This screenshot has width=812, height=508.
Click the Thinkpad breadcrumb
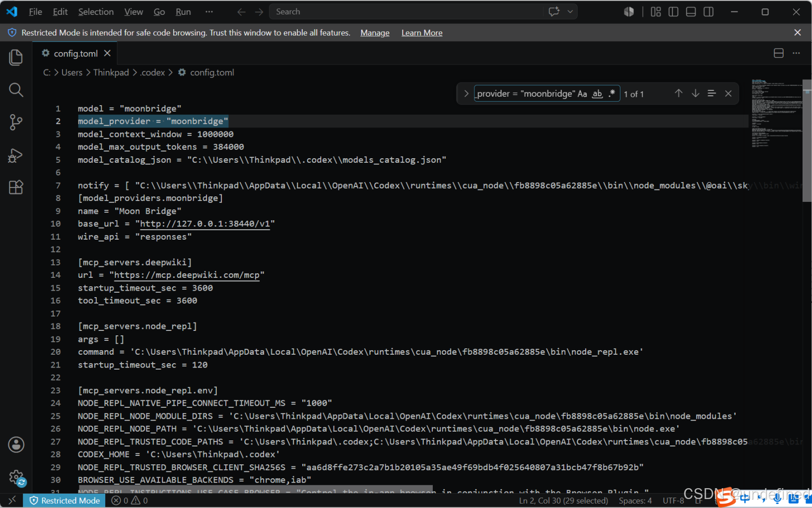pyautogui.click(x=111, y=72)
